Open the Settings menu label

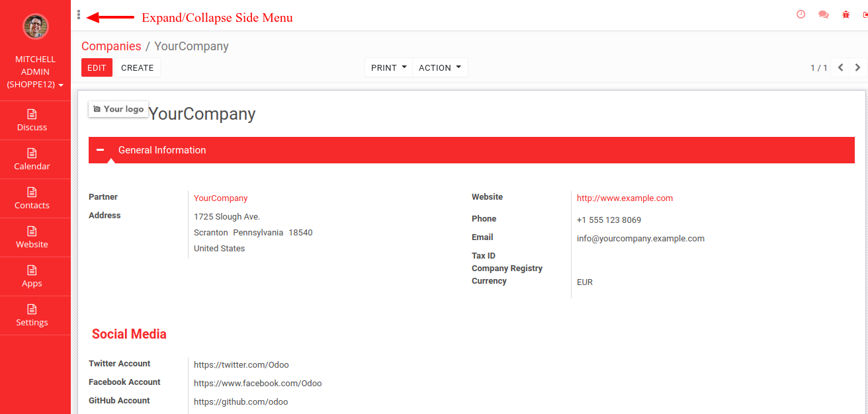(32, 323)
